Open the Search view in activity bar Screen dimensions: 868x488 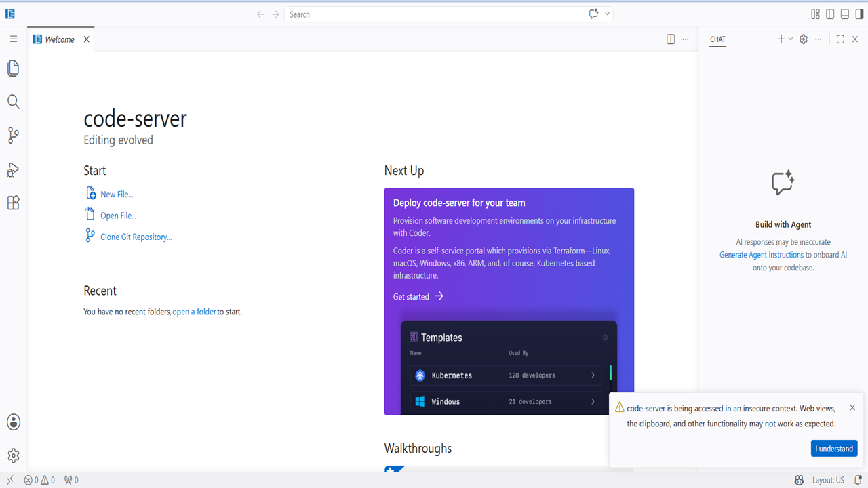(13, 102)
